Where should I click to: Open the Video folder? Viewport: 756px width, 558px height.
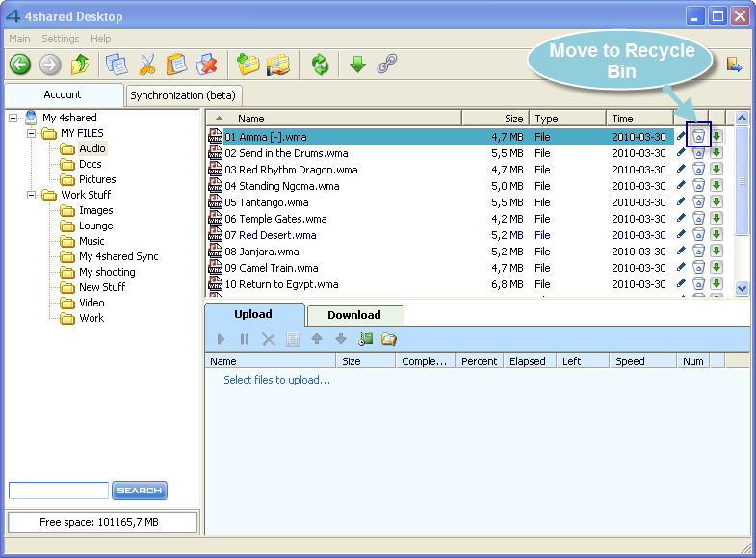click(91, 303)
